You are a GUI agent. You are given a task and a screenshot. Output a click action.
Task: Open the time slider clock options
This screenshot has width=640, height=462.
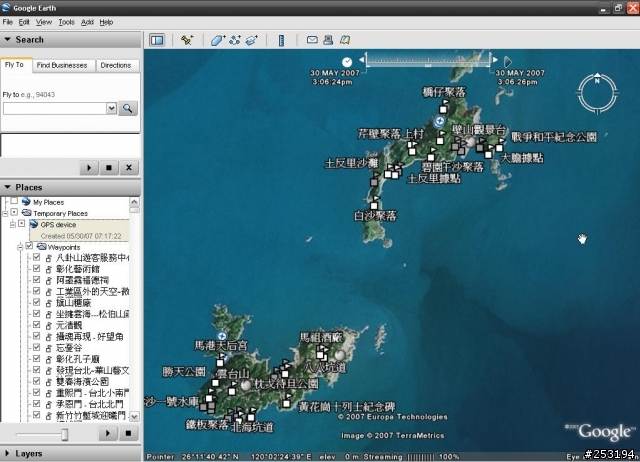(347, 62)
